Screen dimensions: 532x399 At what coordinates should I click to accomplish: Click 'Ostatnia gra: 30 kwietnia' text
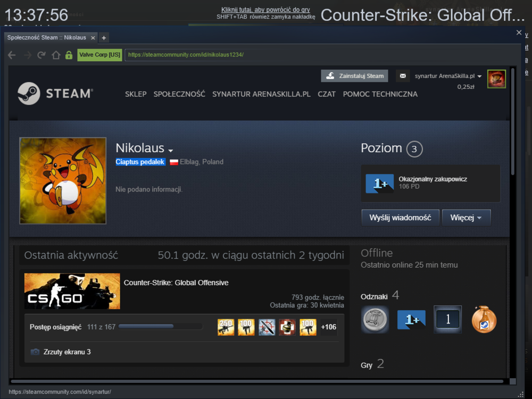click(307, 305)
